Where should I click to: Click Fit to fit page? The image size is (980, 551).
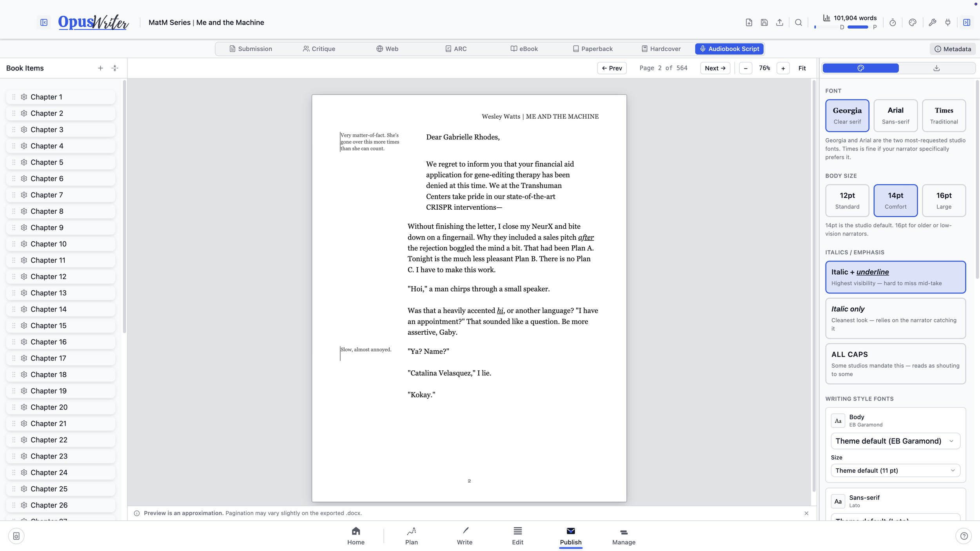click(x=802, y=68)
